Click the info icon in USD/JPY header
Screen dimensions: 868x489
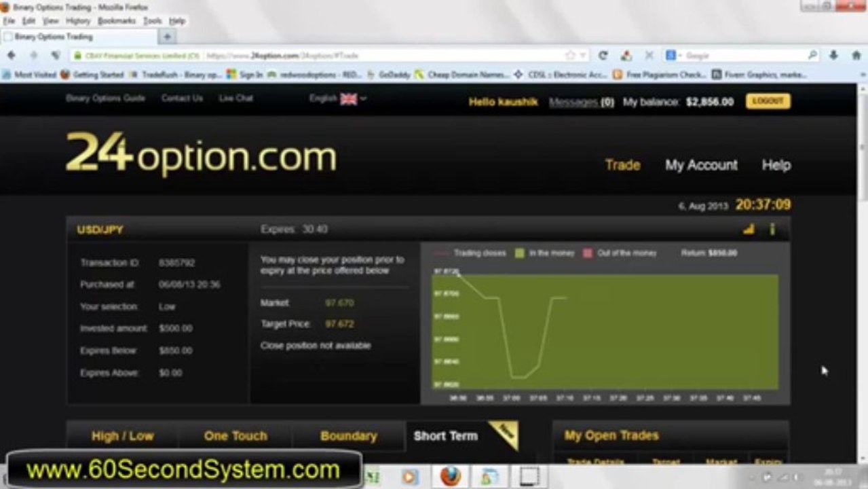772,230
